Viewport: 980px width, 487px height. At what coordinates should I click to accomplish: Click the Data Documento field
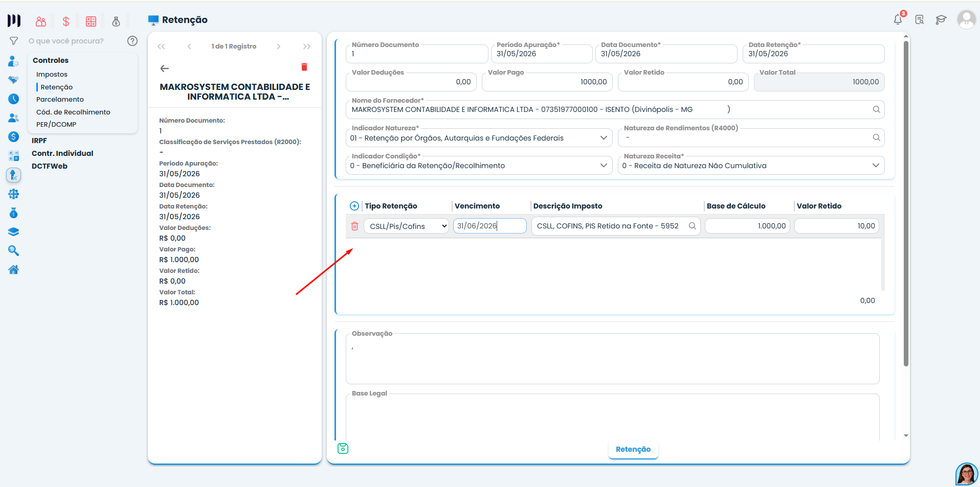pos(666,54)
